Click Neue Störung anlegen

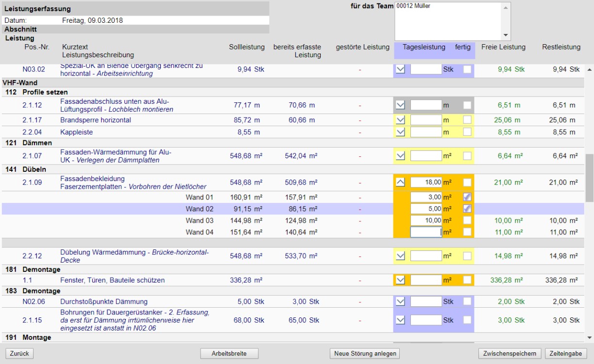tap(365, 353)
